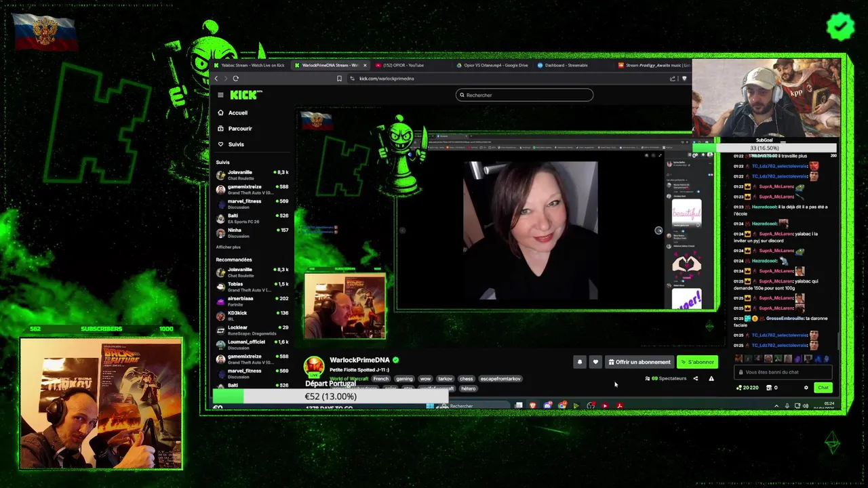Open the chat shop icon showing 0

(772, 388)
